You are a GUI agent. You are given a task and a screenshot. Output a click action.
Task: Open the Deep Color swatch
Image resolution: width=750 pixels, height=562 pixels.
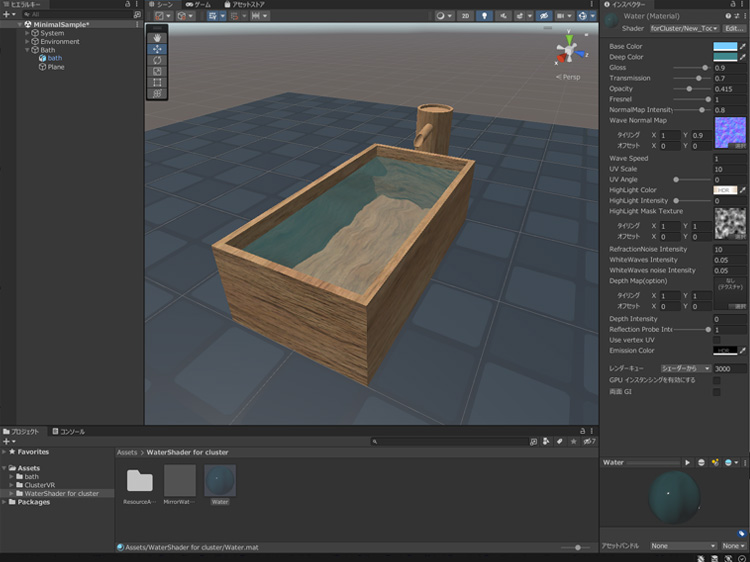tap(725, 57)
